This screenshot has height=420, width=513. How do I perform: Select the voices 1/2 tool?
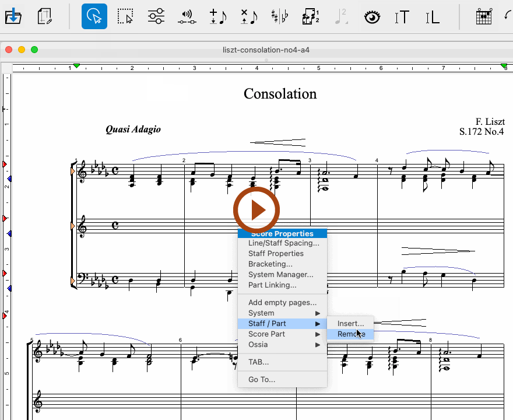point(311,16)
